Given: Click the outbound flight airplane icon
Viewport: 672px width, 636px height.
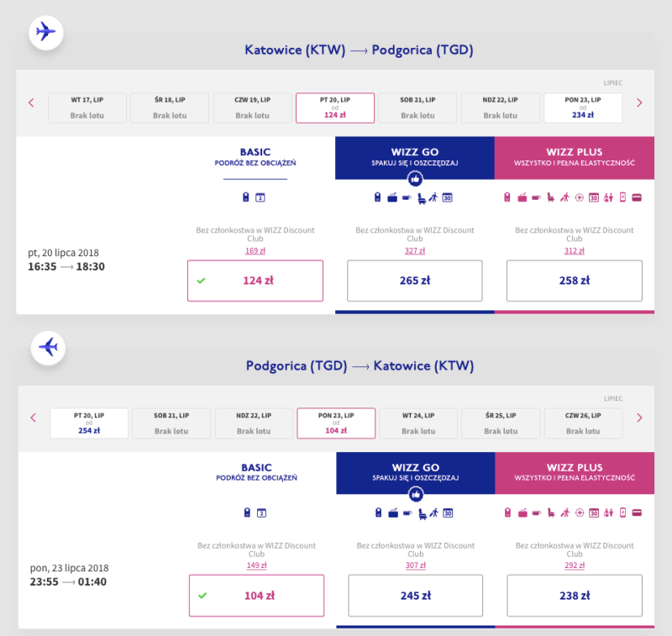Looking at the screenshot, I should [46, 33].
